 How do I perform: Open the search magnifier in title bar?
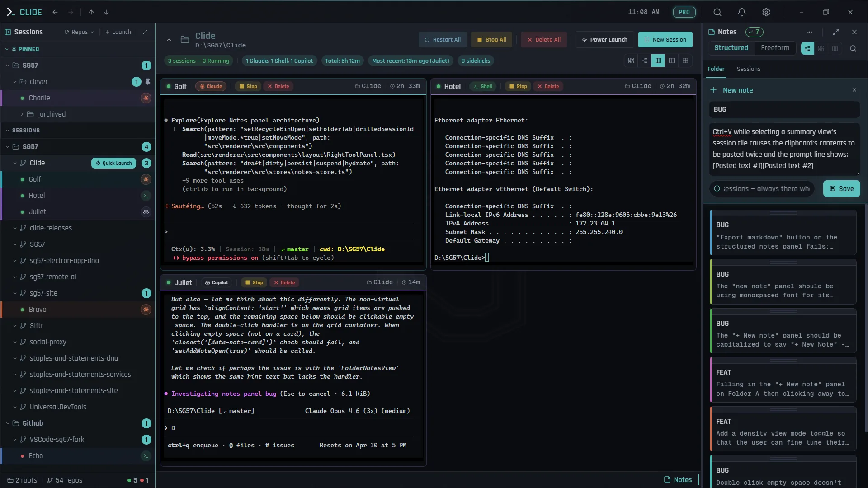coord(717,12)
